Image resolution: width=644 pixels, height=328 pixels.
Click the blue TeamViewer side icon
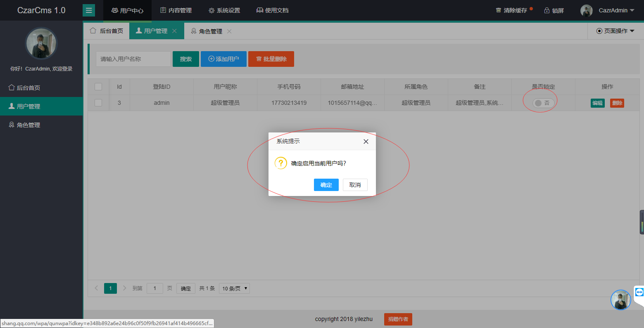point(639,293)
